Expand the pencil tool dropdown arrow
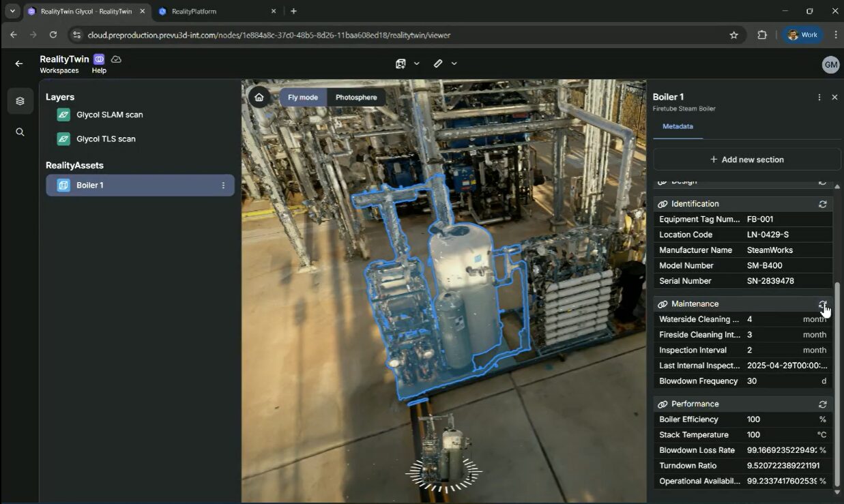The height and width of the screenshot is (504, 844). point(454,63)
